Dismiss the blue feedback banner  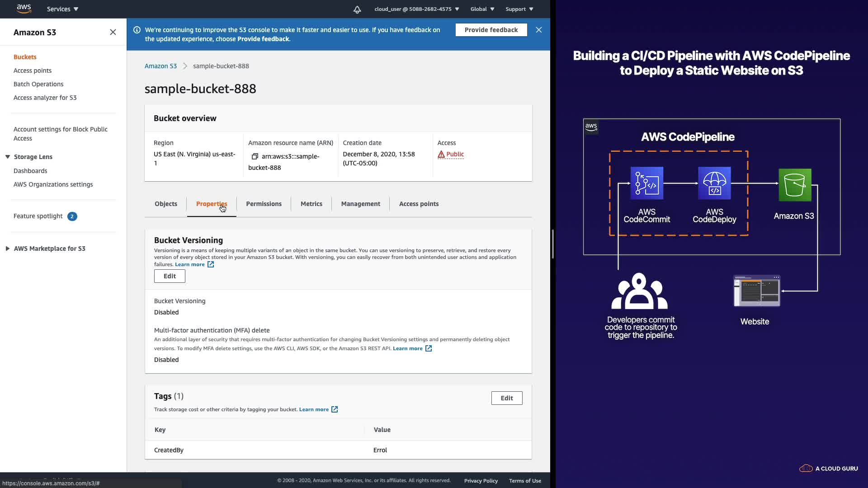[538, 30]
